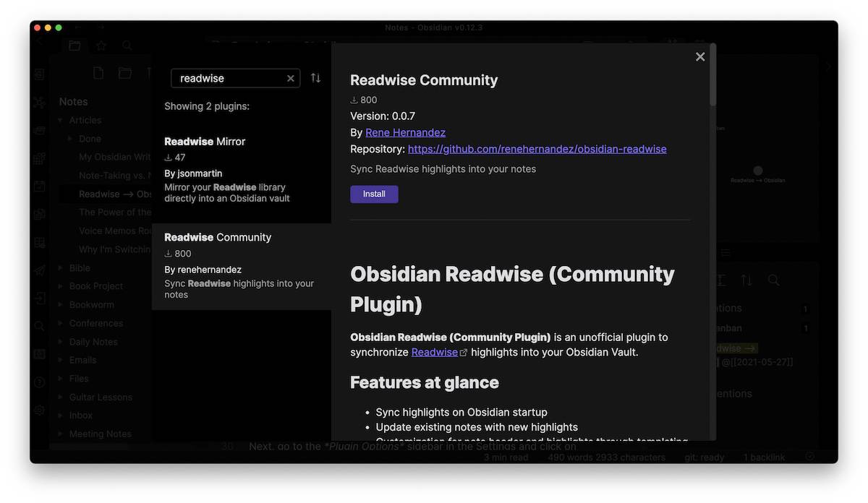Click the 'Version: 0.0.7' text

pos(383,116)
